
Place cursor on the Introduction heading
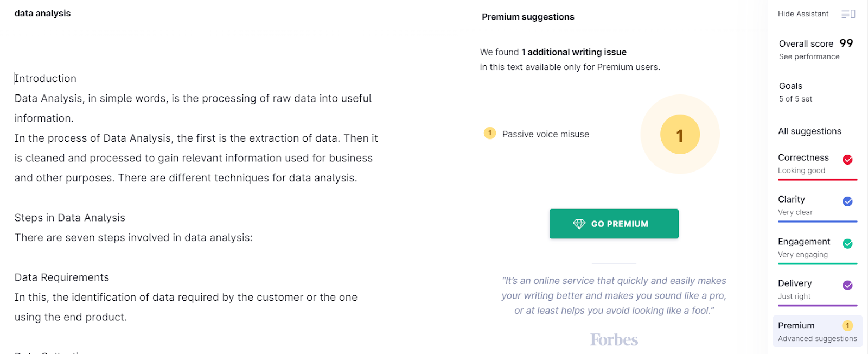[46, 79]
